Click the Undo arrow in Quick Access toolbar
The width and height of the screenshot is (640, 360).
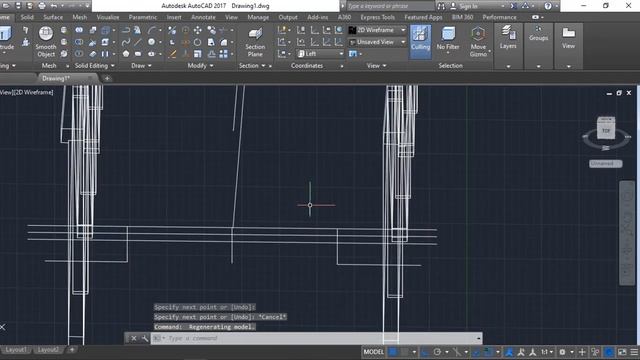tap(54, 6)
